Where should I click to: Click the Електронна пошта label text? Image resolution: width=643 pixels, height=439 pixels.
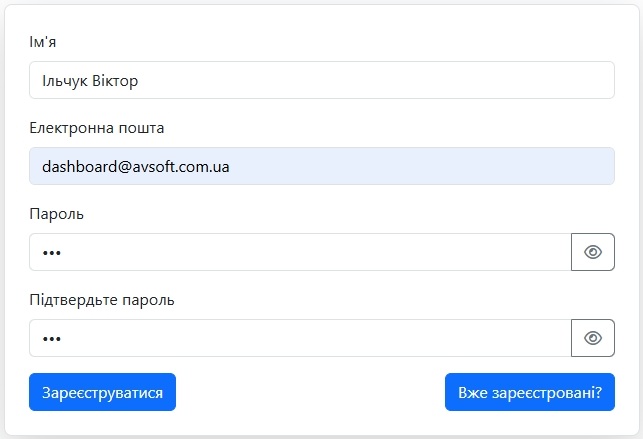click(x=97, y=128)
